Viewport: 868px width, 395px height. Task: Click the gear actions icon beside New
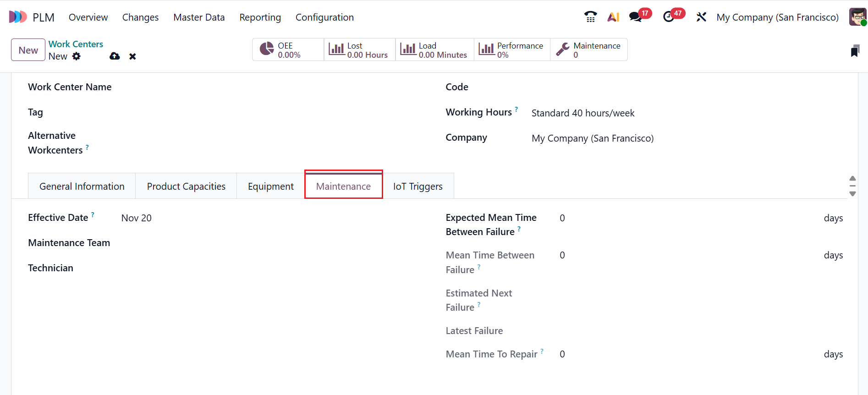(77, 56)
